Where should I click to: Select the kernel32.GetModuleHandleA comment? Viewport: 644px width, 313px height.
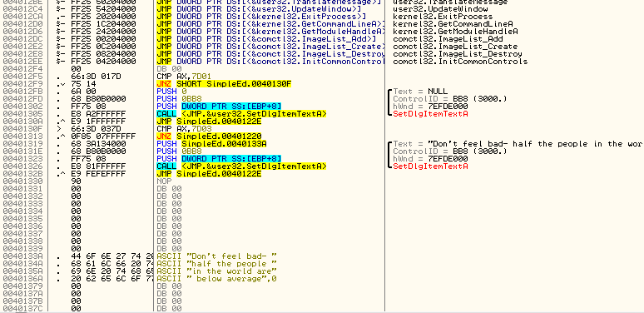tap(455, 32)
